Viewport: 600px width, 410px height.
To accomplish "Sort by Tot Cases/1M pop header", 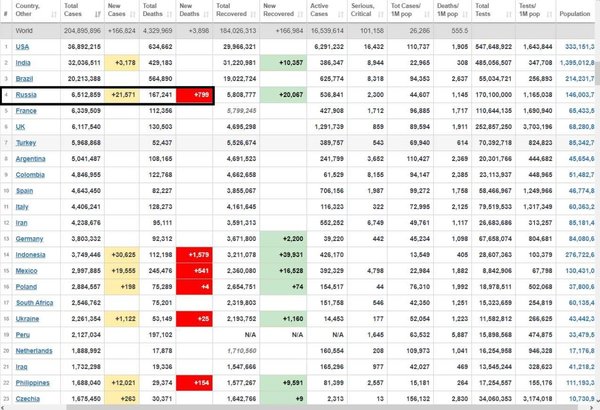I will tap(410, 10).
